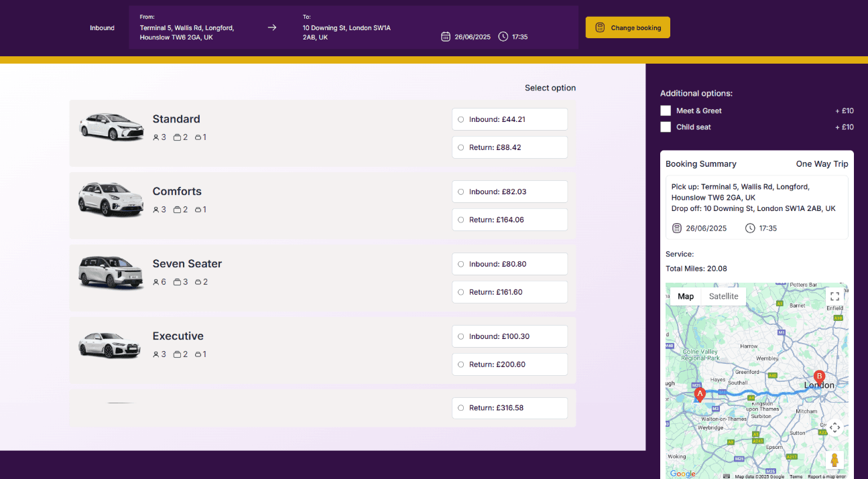
Task: Click the calendar icon in top booking bar
Action: [446, 37]
